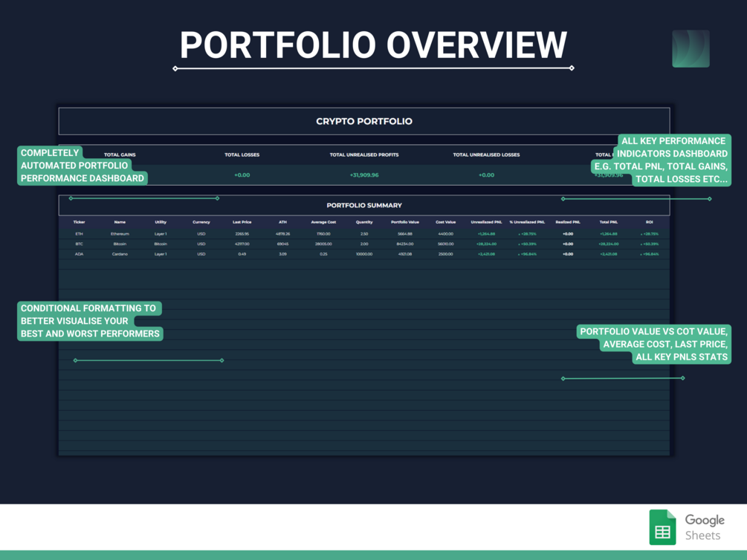Click the 84234.00 portfolio value cell
The image size is (747, 560).
tap(405, 244)
